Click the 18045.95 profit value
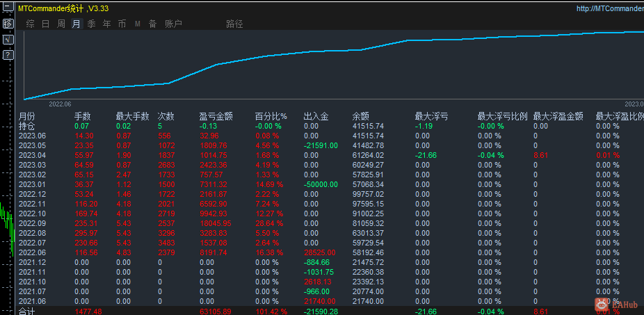The width and height of the screenshot is (644, 315). click(x=215, y=223)
